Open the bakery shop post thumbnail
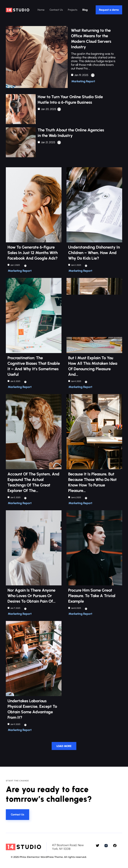Viewport: 128px width, 868px height. [x=34, y=658]
